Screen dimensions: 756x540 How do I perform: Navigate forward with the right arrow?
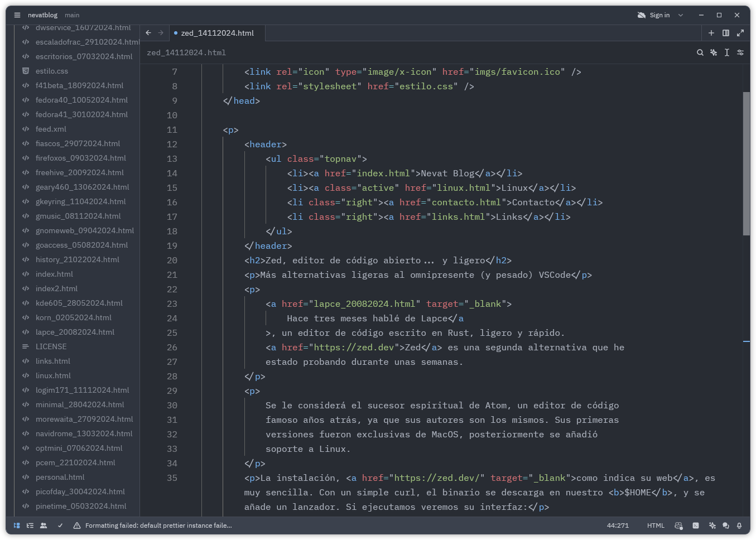[x=161, y=33]
